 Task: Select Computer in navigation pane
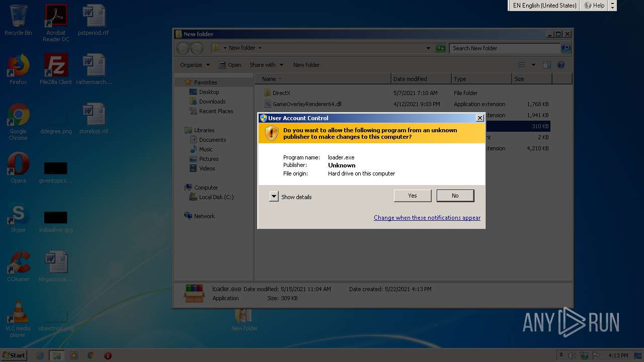click(x=206, y=188)
